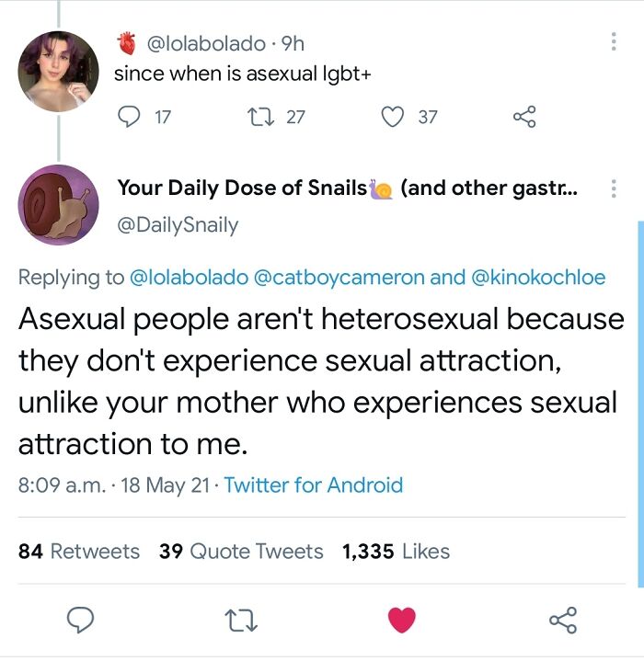Open more options for @lolabolado tweet

[x=614, y=41]
